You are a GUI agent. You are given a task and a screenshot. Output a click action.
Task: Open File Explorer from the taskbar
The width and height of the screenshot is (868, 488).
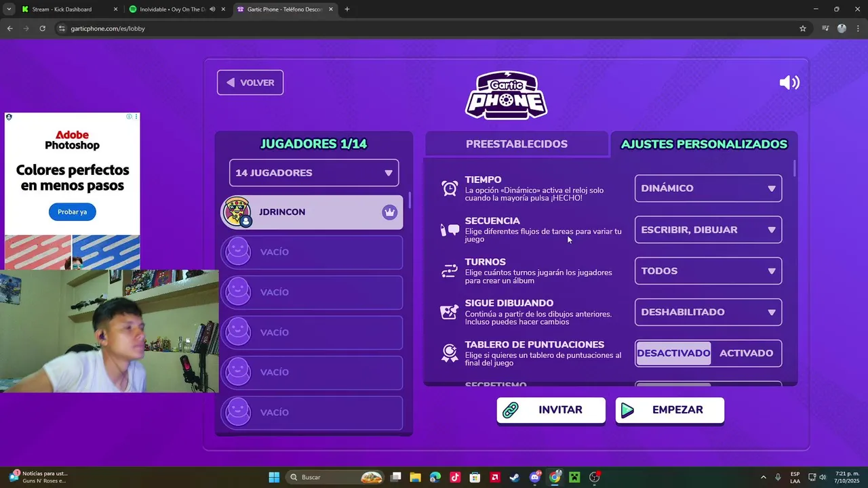(x=416, y=477)
